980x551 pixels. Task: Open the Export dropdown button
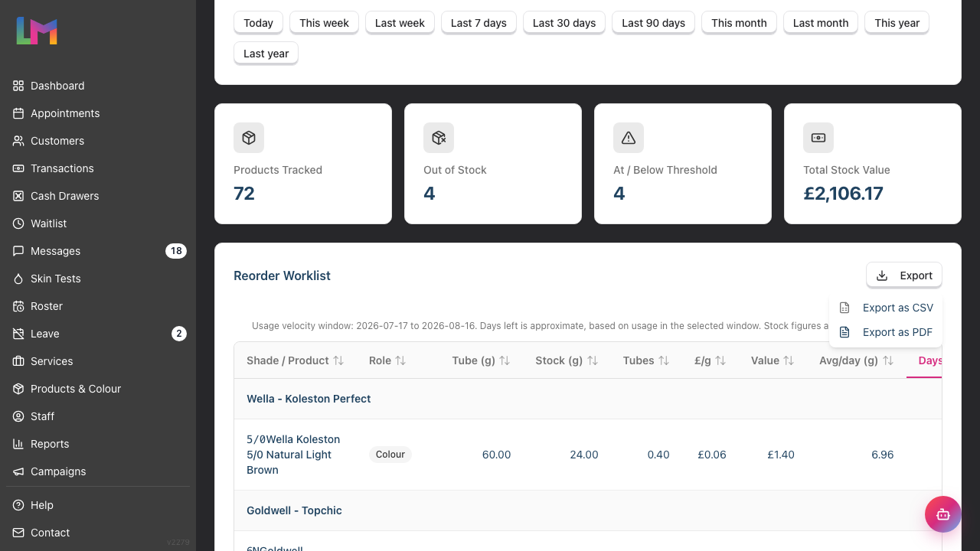(904, 275)
